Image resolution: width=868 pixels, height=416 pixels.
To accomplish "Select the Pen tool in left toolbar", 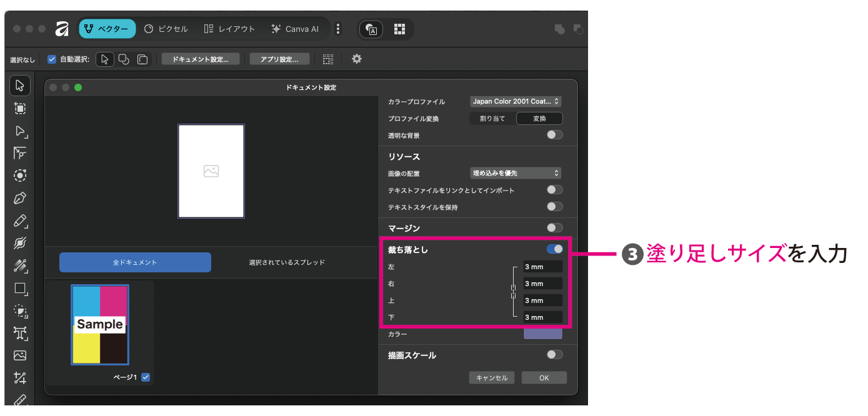I will click(20, 199).
